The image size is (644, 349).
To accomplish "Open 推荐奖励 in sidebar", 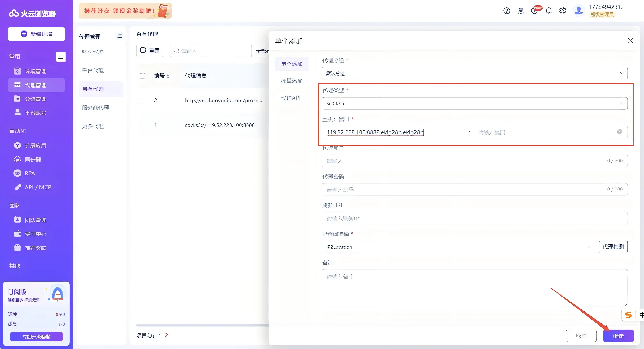I will click(x=37, y=248).
